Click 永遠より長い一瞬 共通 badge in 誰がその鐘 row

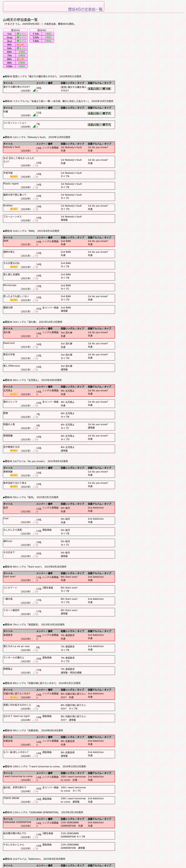(x=99, y=89)
